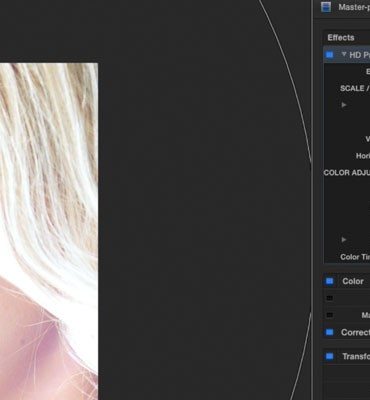Select the HD P… effect name
The width and height of the screenshot is (370, 400).
(x=359, y=55)
